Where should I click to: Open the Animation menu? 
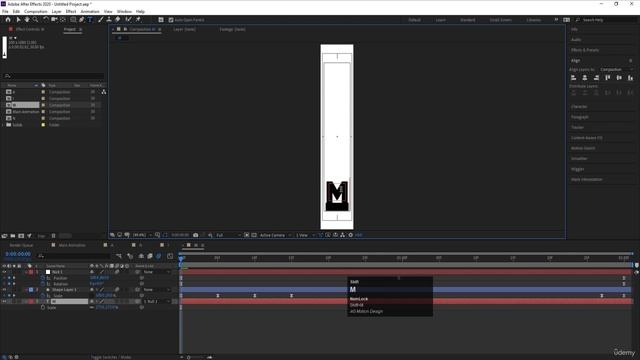point(90,11)
